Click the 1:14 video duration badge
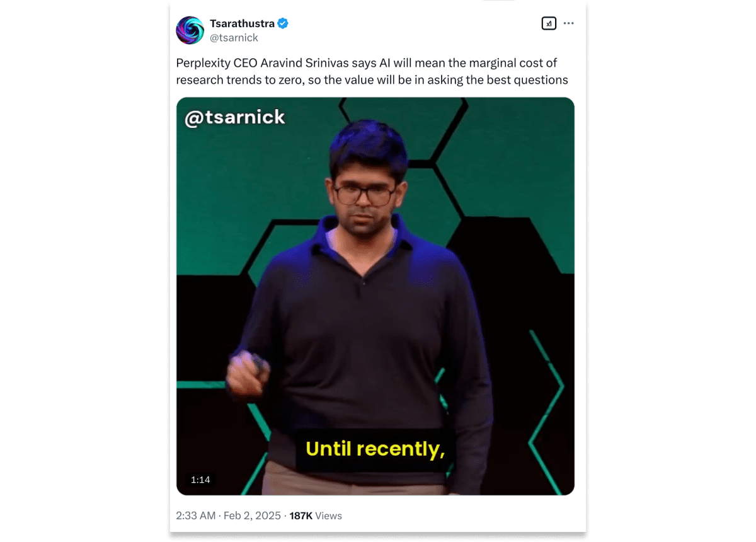Image resolution: width=756 pixels, height=542 pixels. tap(200, 480)
